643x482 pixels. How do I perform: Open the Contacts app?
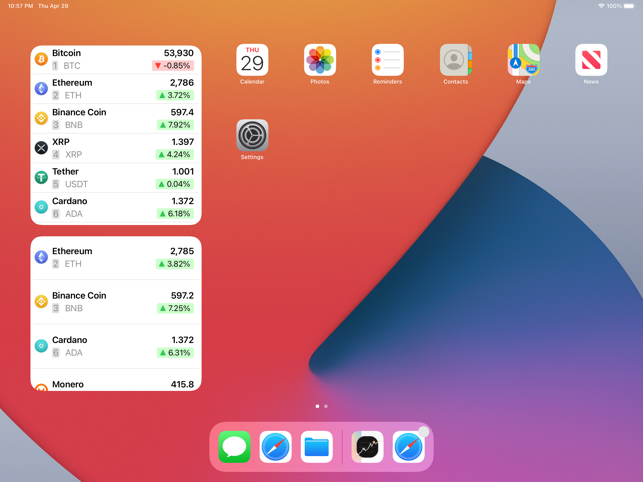pyautogui.click(x=456, y=60)
